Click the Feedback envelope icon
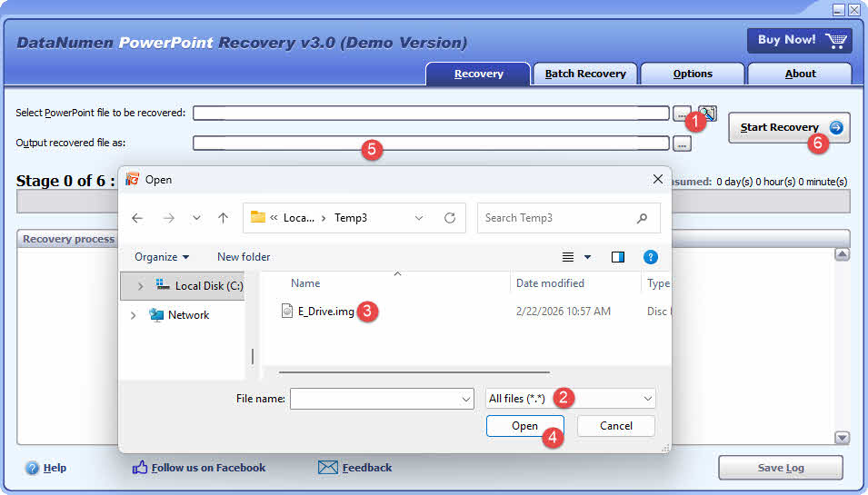The image size is (868, 495). [x=328, y=468]
